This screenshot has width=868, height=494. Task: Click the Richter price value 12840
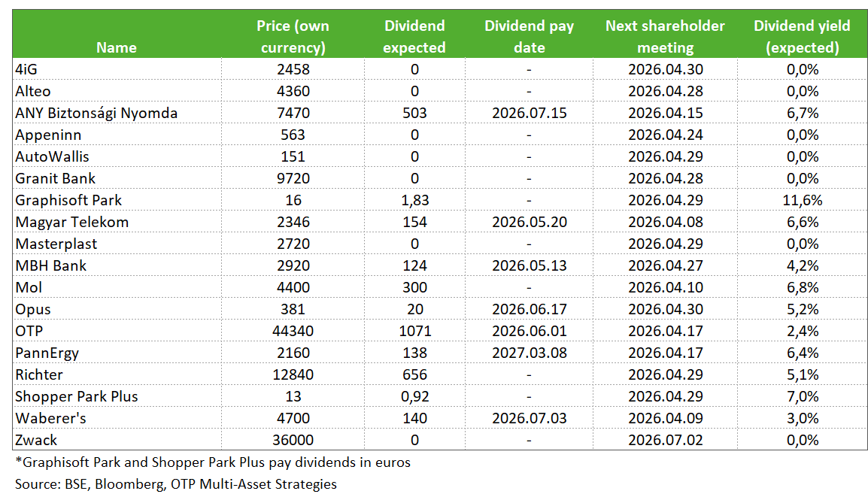pos(293,374)
